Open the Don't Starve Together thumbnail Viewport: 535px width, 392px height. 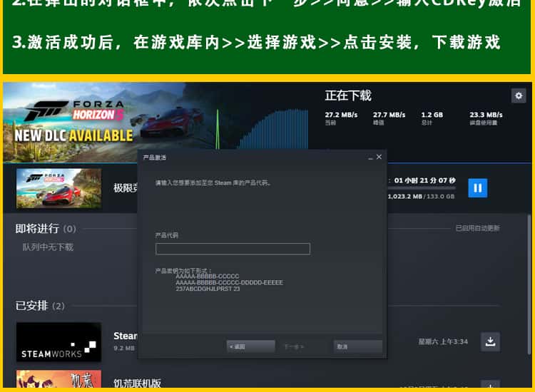58,378
